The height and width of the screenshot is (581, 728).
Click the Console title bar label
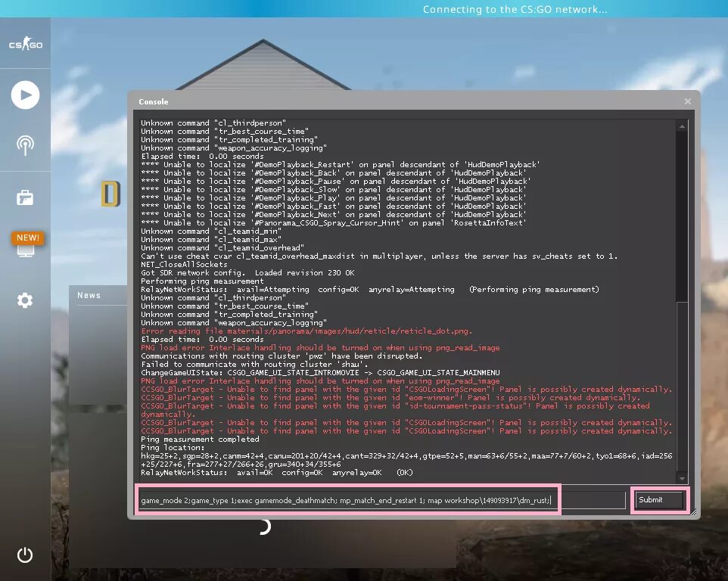coord(153,101)
